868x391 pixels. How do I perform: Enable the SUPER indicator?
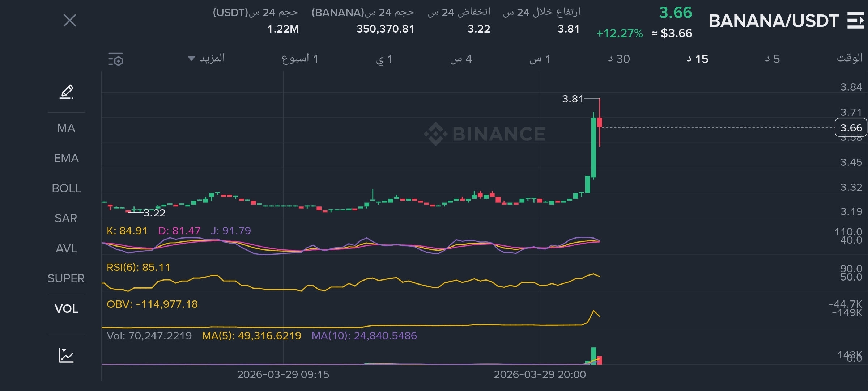coord(66,278)
